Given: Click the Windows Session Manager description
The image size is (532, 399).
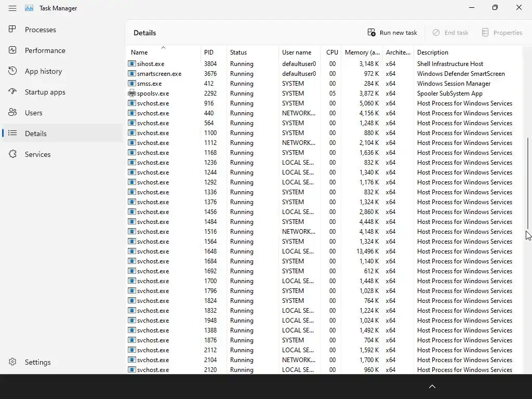Looking at the screenshot, I should tap(454, 83).
